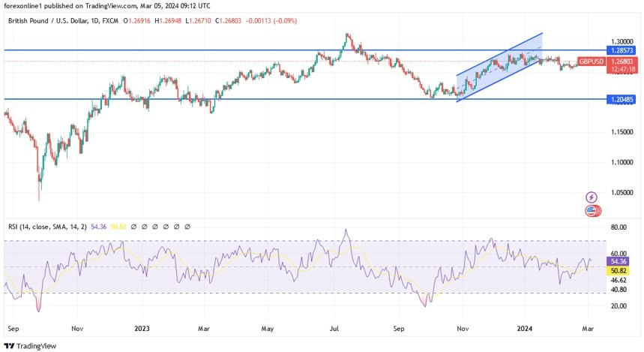Select the blue ascending channel drawing
The height and width of the screenshot is (352, 644).
[x=499, y=68]
